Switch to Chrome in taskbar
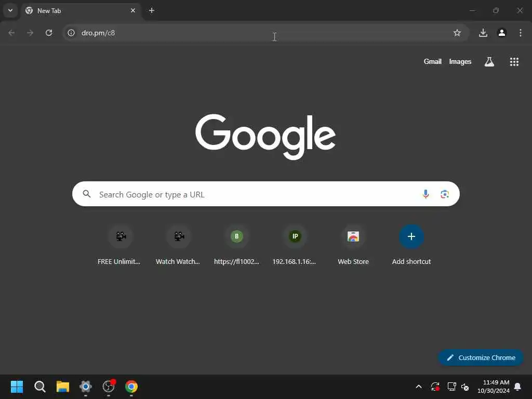This screenshot has height=399, width=532. click(x=131, y=387)
